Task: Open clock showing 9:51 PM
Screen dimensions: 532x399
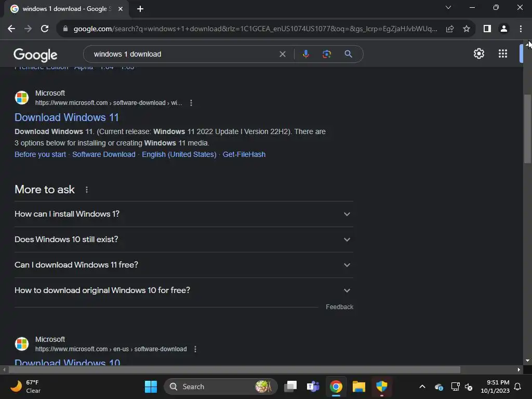Action: click(x=495, y=387)
